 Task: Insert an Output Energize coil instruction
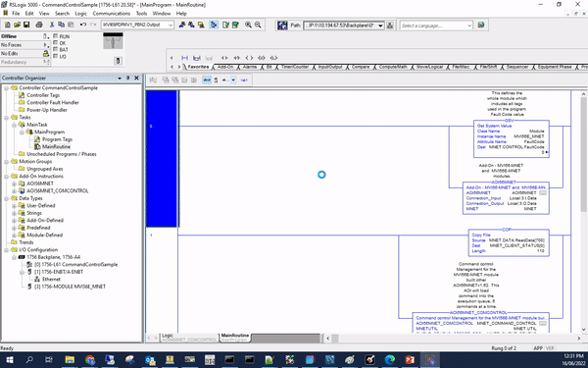coord(249,58)
